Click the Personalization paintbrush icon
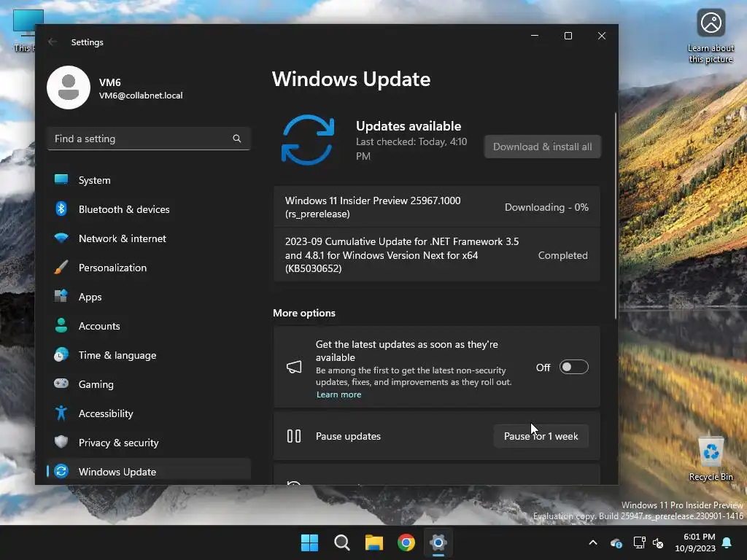Viewport: 747px width, 560px height. click(61, 267)
